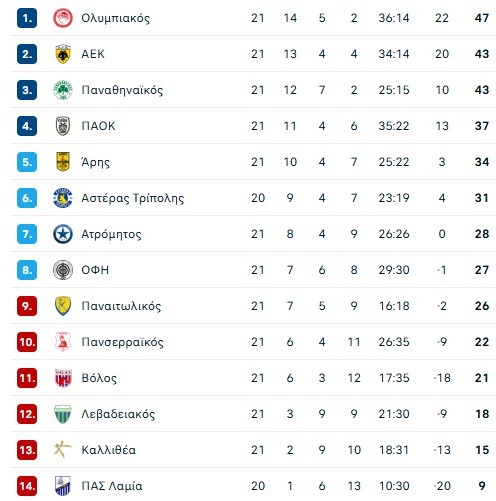Select the Παναιτωλικός shield icon
Screen dimensions: 496x501
(x=63, y=306)
